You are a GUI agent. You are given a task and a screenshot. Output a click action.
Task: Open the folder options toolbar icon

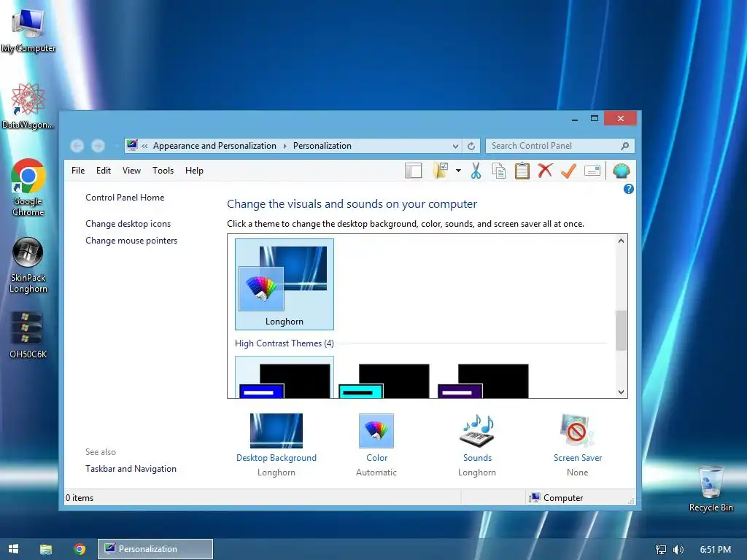pyautogui.click(x=441, y=171)
